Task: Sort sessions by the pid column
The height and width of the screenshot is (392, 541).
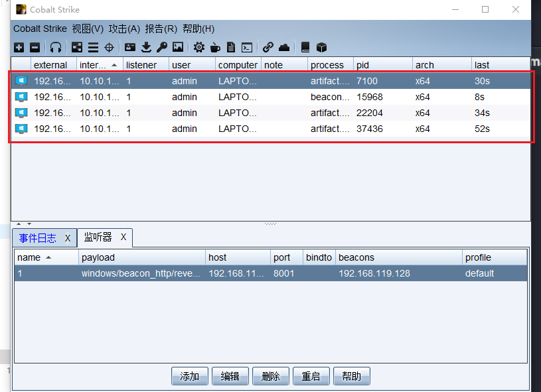Action: click(x=383, y=65)
